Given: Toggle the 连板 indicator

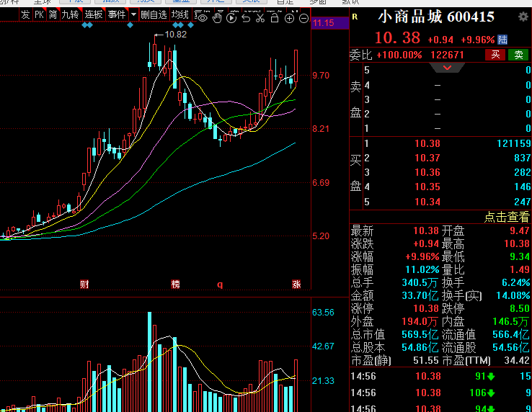Looking at the screenshot, I should pos(93,14).
